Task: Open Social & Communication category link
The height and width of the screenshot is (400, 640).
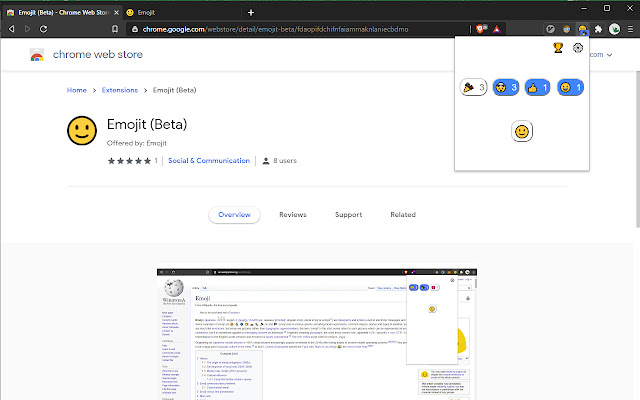Action: tap(209, 161)
